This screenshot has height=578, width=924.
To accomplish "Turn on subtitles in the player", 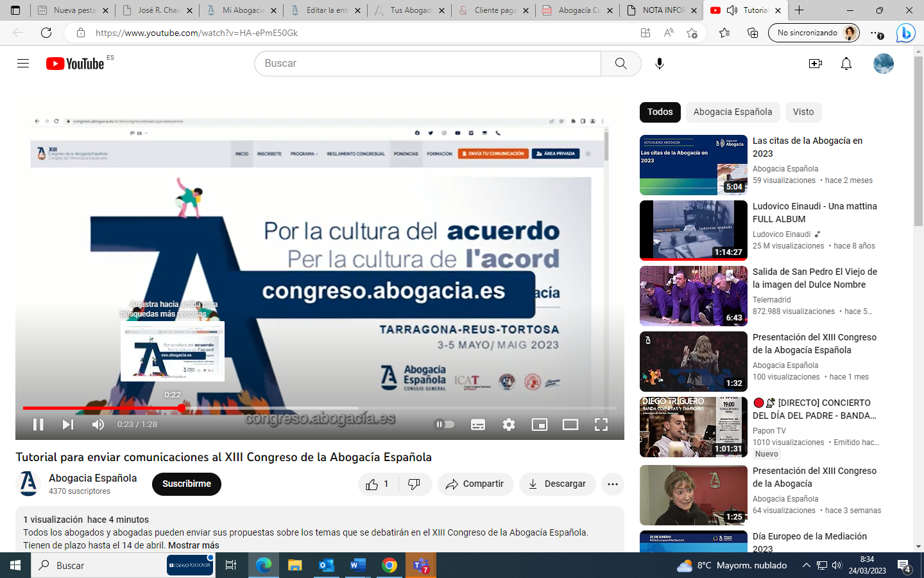I will coord(478,425).
